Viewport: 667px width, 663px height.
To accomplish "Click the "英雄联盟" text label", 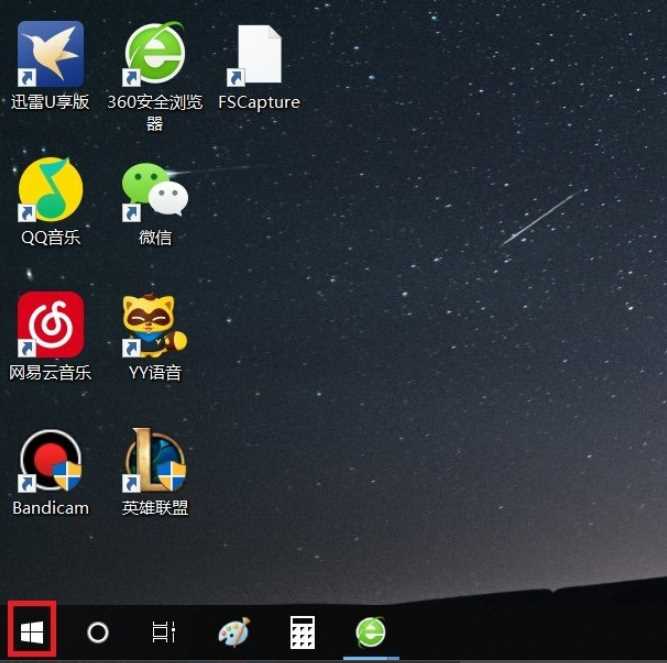I will (x=154, y=508).
